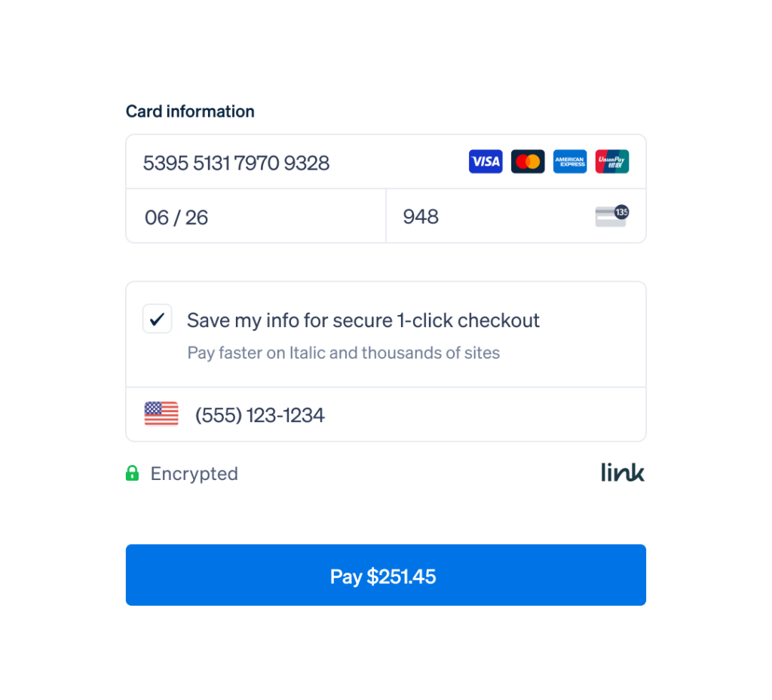Click the Visa card brand icon
Image resolution: width=772 pixels, height=700 pixels.
click(485, 161)
